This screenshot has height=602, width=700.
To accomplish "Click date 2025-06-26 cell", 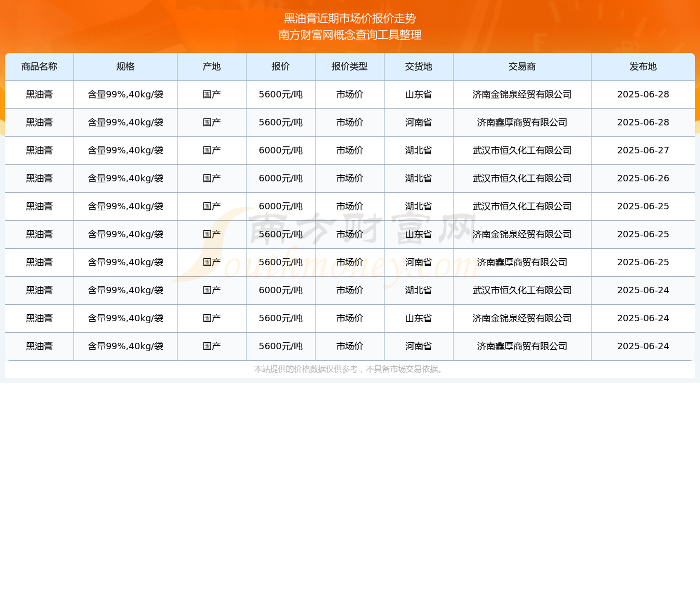I will click(643, 178).
